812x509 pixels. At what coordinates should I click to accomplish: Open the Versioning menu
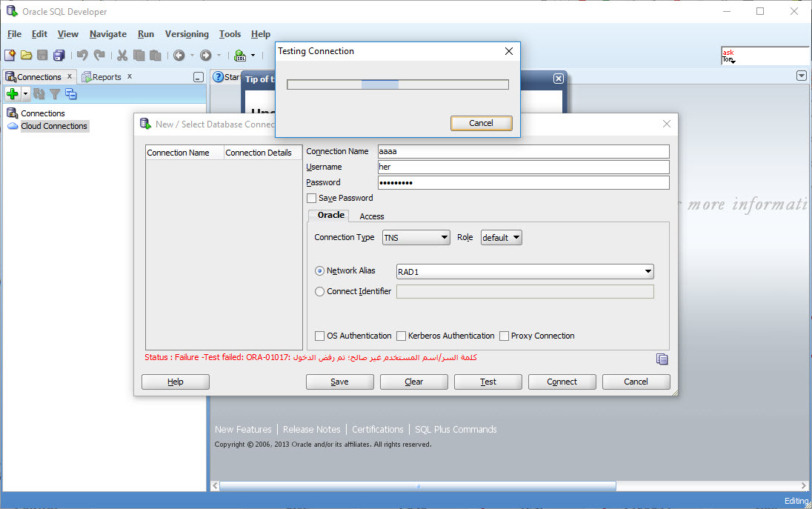187,34
